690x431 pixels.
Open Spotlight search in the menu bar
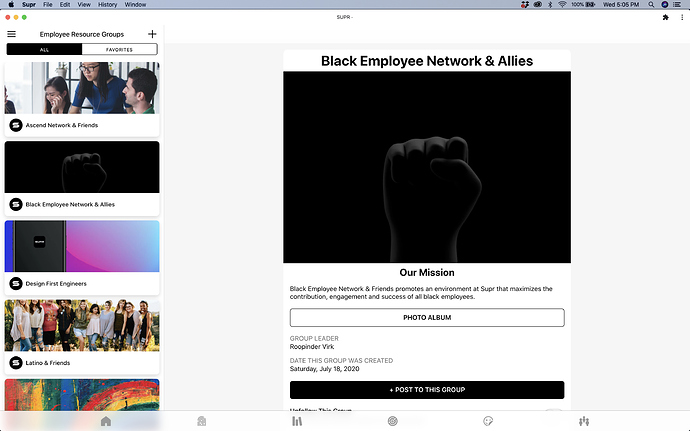point(651,4)
